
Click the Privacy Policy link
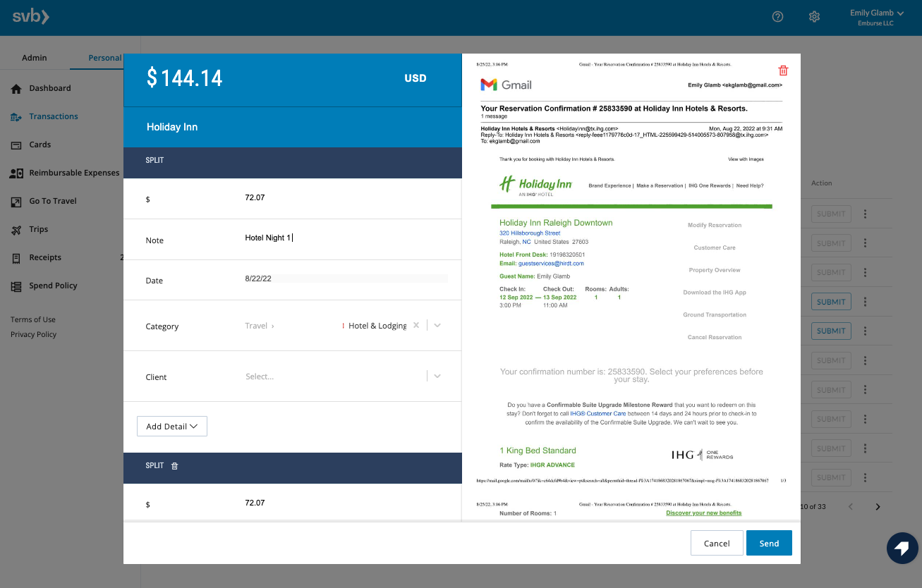point(33,334)
